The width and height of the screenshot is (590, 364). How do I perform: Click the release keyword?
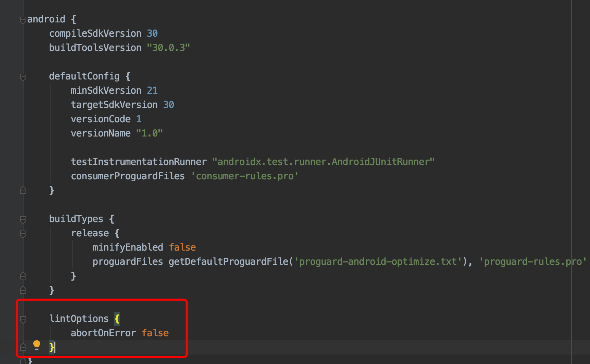[90, 233]
